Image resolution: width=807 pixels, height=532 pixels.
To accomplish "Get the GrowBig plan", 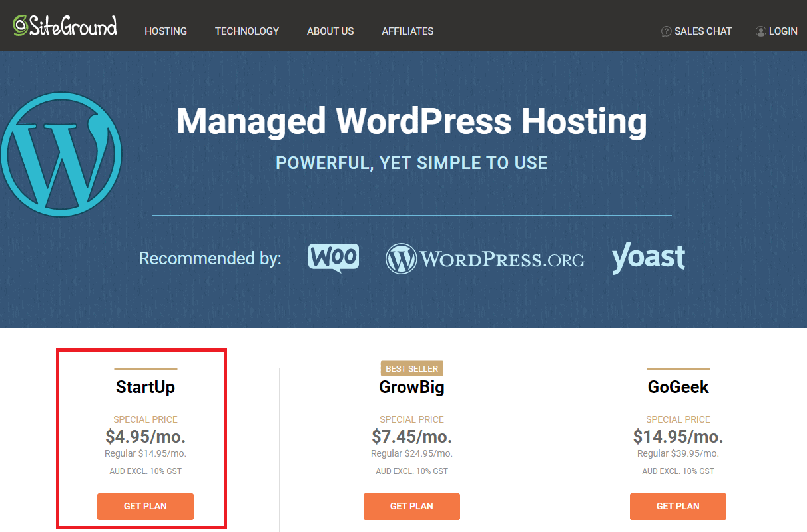I will click(x=411, y=507).
